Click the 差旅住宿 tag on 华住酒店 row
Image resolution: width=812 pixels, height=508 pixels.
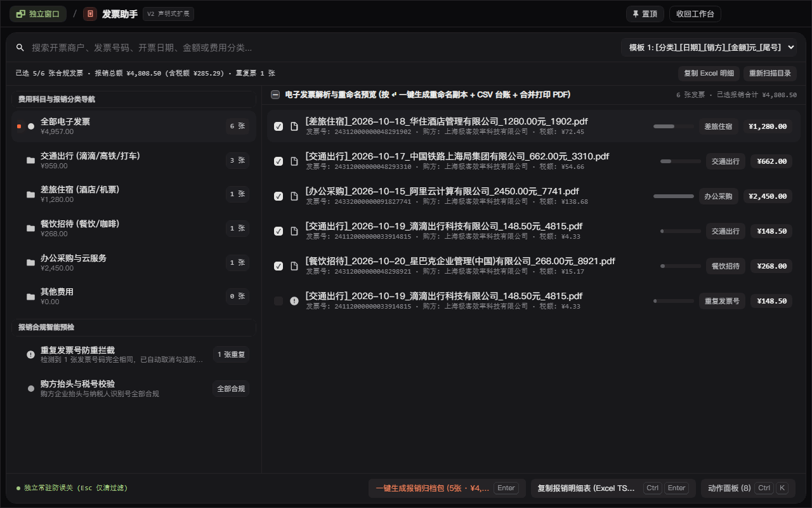click(719, 126)
